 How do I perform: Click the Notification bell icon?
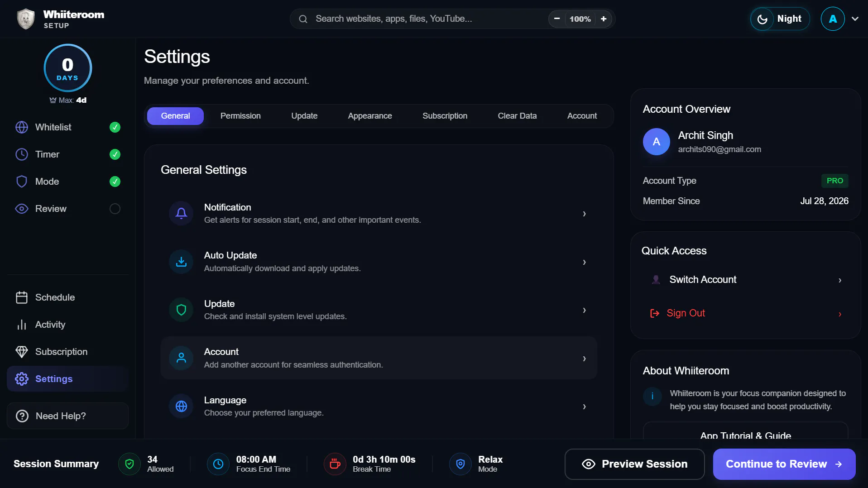[181, 213]
